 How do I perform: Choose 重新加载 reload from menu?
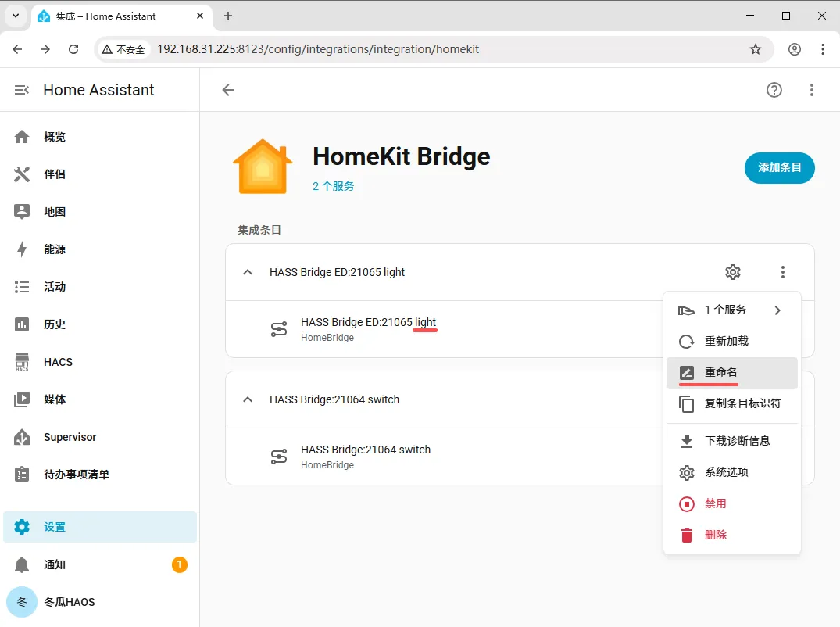732,342
